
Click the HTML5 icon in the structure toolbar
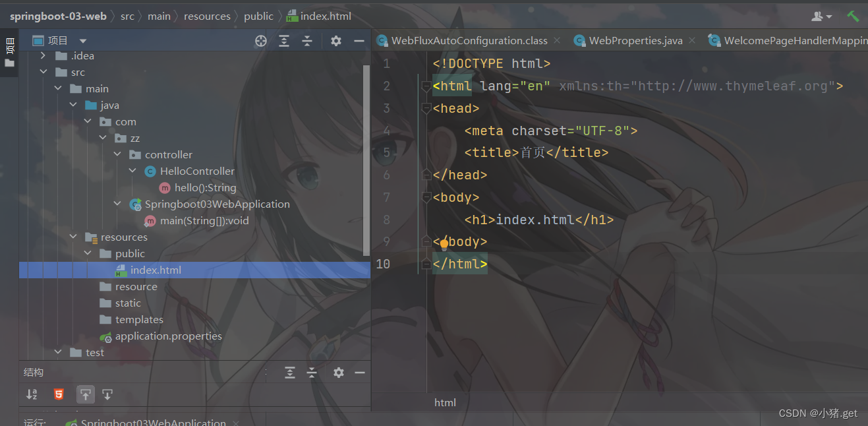pyautogui.click(x=59, y=394)
